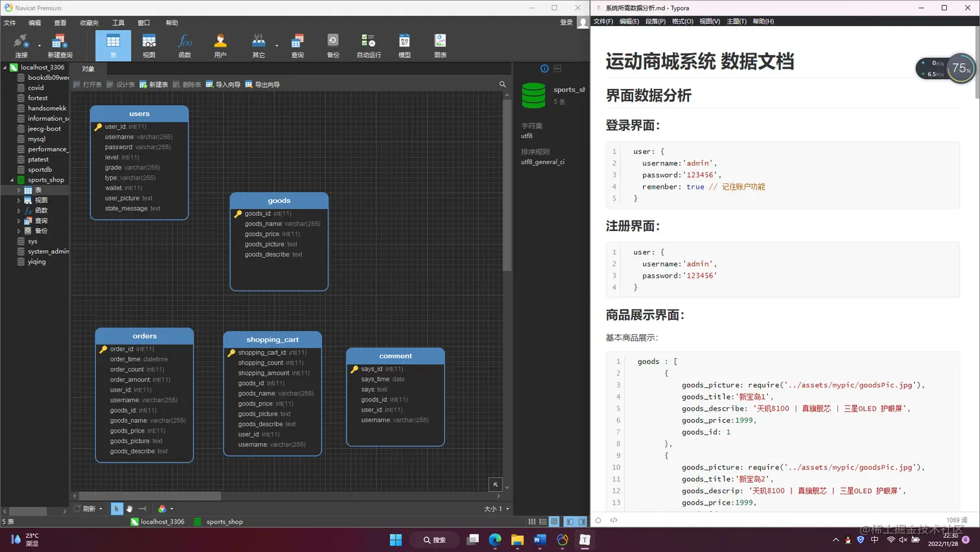
Task: Toggle the left navigation pane button
Action: pos(570,522)
